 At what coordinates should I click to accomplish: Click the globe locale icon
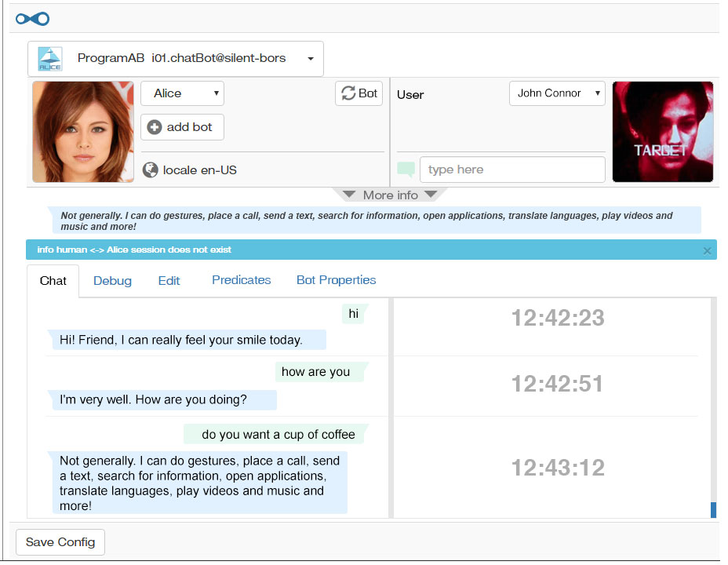pyautogui.click(x=151, y=170)
